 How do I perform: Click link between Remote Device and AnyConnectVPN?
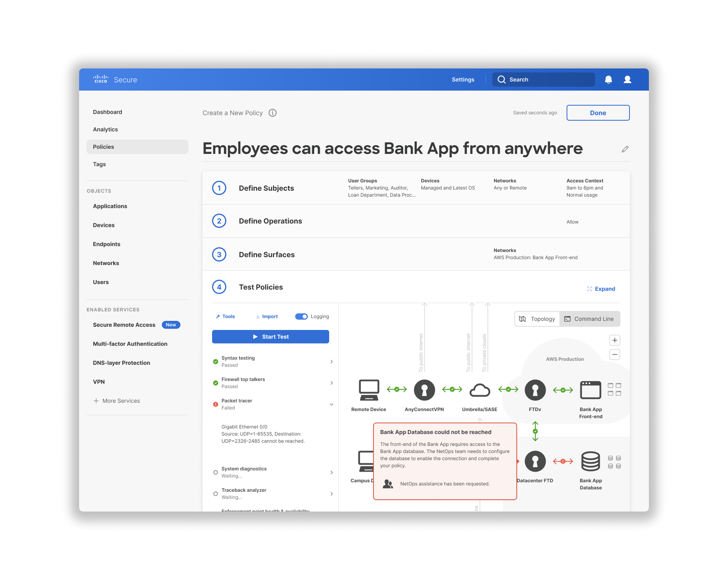397,389
